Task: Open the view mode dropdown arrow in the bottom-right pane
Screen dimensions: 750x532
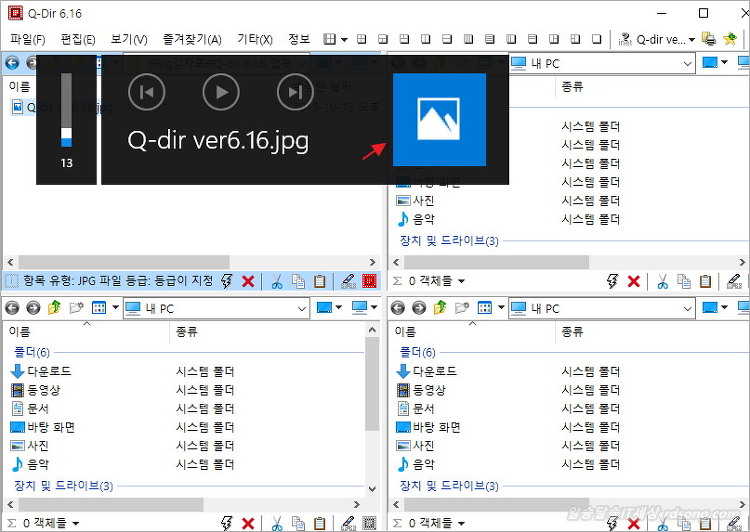Action: (501, 307)
